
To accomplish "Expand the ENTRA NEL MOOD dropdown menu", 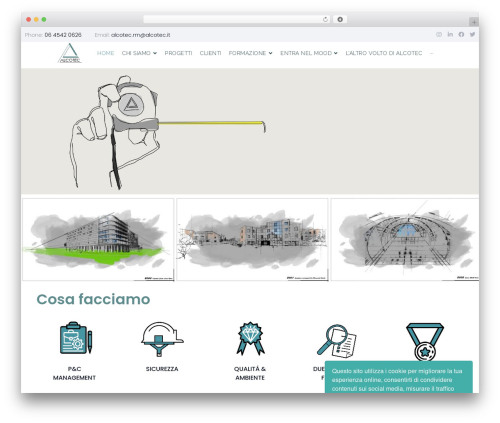I will (x=309, y=53).
